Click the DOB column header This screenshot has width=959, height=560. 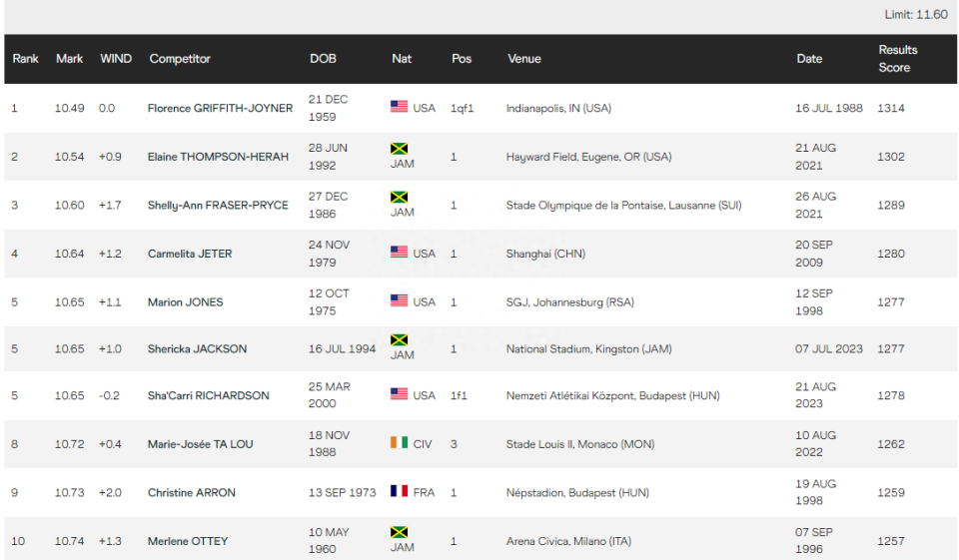click(x=323, y=59)
